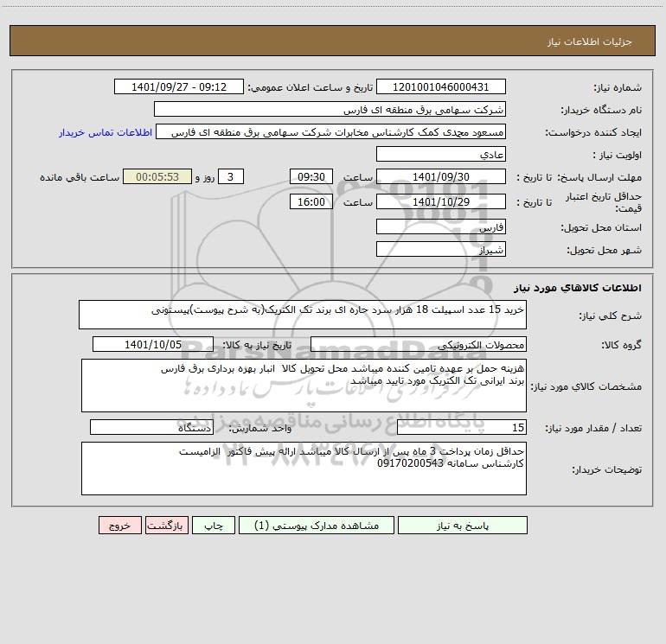Click the priority field 'عادی'
The height and width of the screenshot is (644, 666).
point(441,154)
